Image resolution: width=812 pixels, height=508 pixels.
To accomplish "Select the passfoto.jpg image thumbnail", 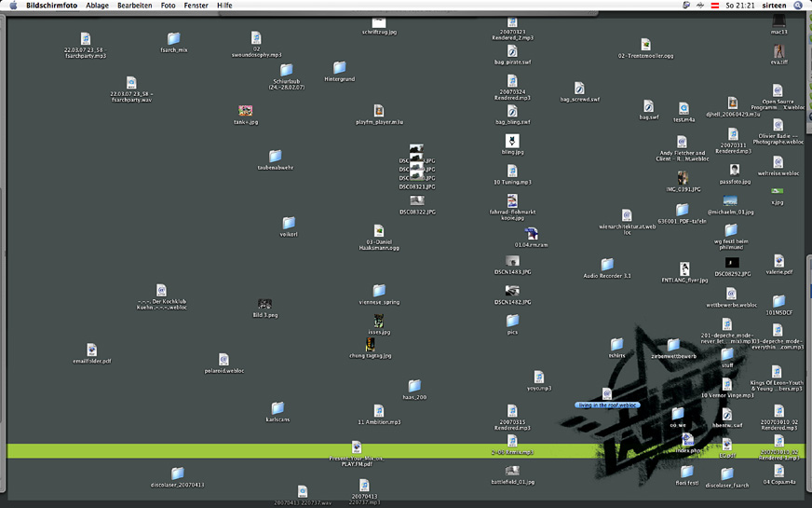I will click(735, 171).
